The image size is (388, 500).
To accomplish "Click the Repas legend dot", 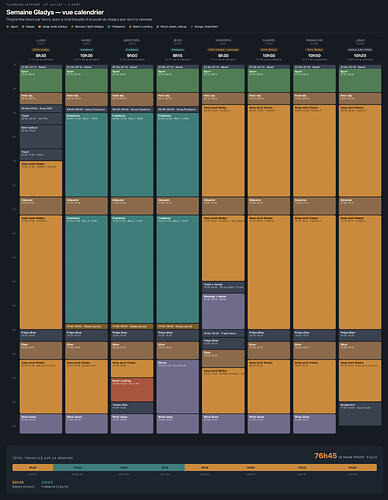I will pos(23,27).
